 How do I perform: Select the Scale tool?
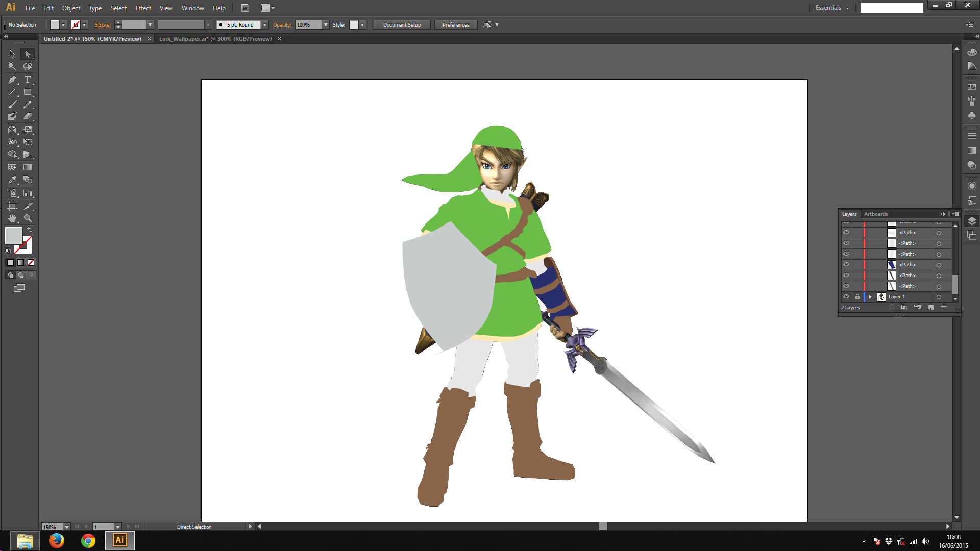point(28,130)
